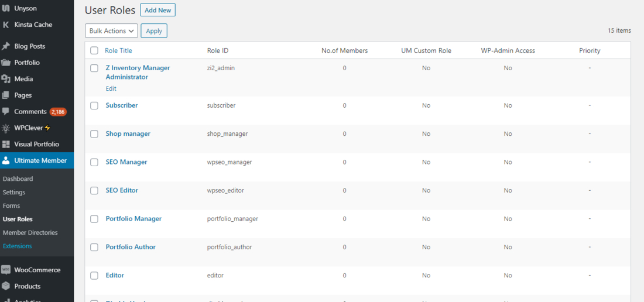The height and width of the screenshot is (302, 644).
Task: Open Portfolio via its folder icon
Action: click(x=6, y=63)
